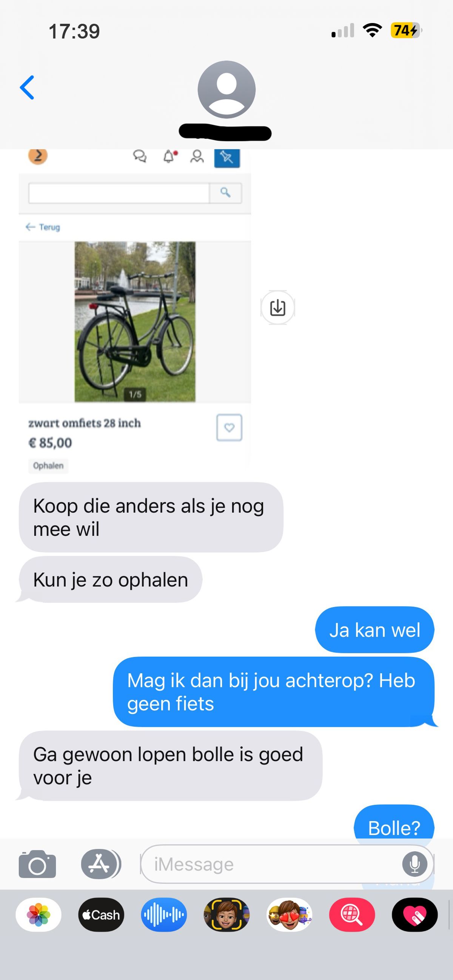Save the shared bike screenshot with download icon
Image resolution: width=453 pixels, height=980 pixels.
click(278, 308)
